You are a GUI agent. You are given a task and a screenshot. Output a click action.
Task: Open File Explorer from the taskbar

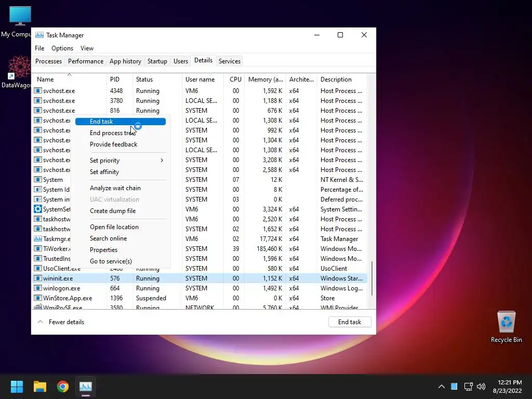click(x=39, y=387)
